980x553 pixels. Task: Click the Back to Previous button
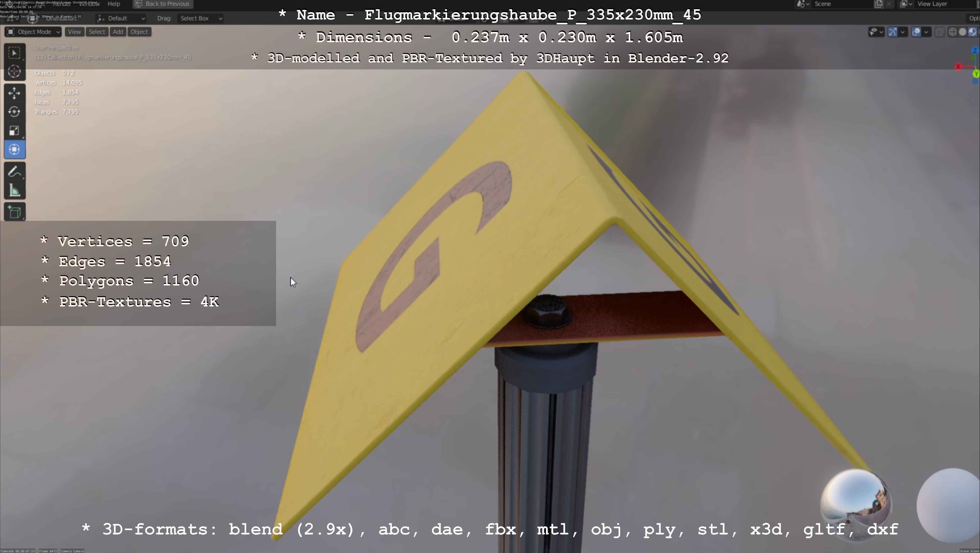tap(163, 4)
